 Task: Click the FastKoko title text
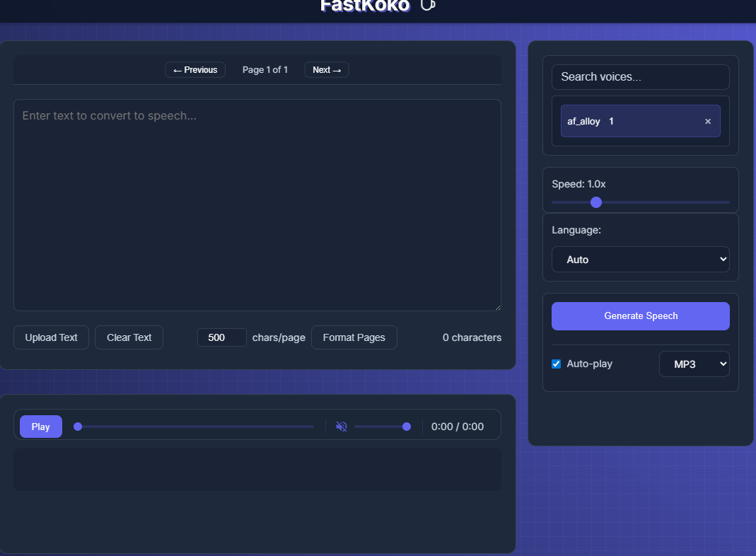tap(365, 5)
